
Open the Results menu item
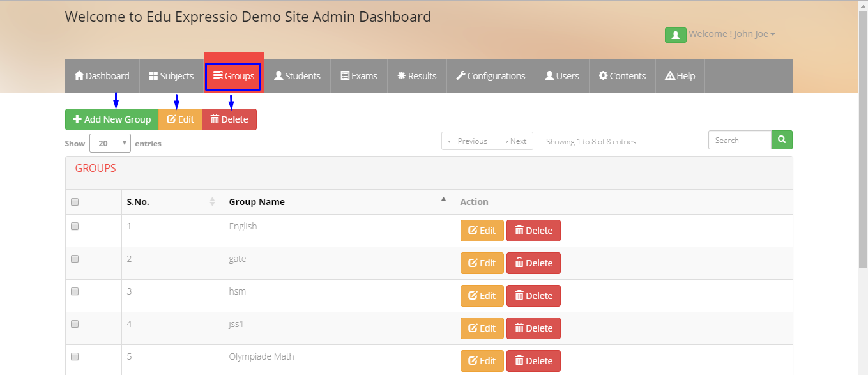[x=417, y=75]
